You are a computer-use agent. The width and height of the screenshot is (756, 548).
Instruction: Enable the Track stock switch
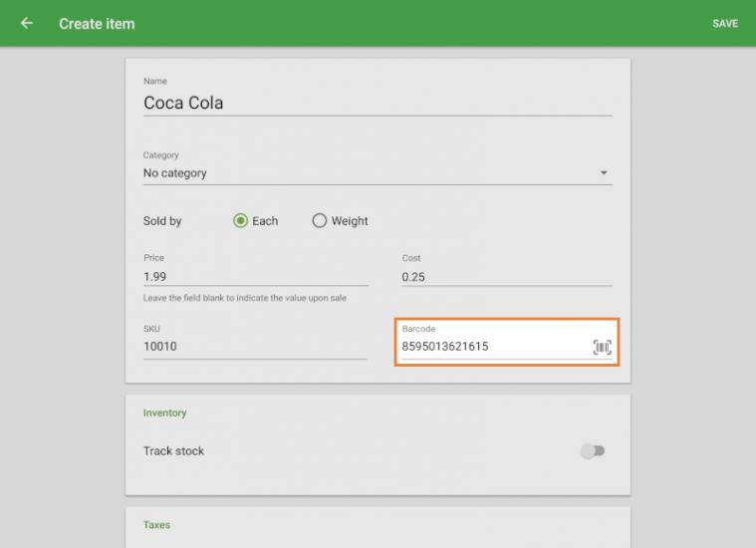593,451
